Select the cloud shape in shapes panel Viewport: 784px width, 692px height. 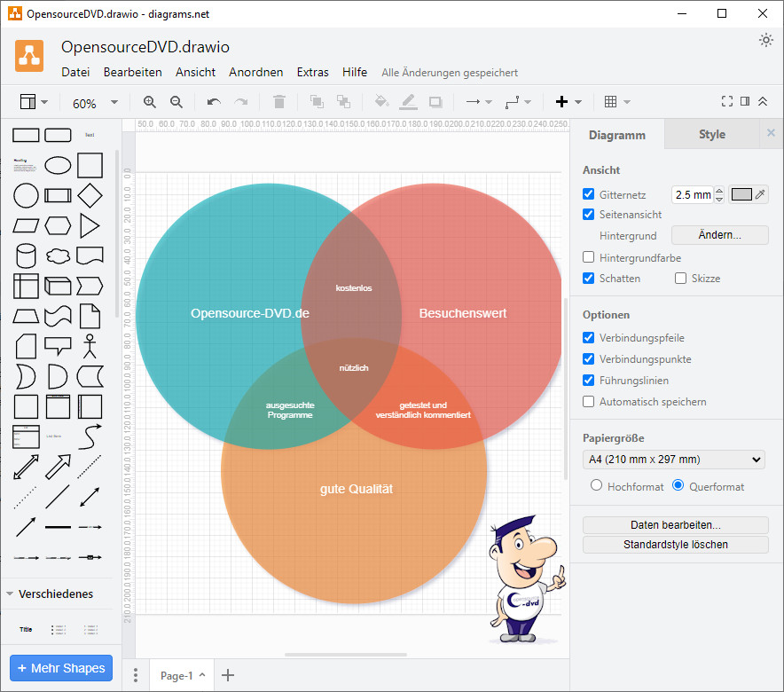click(x=58, y=256)
